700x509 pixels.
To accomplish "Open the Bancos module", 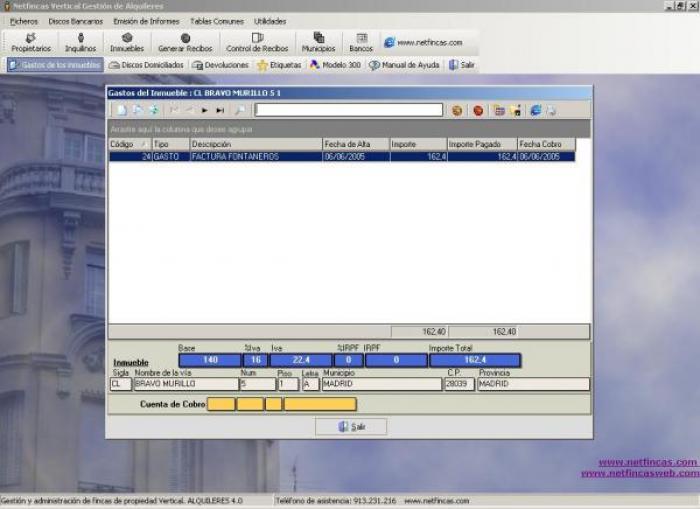I will click(x=361, y=43).
